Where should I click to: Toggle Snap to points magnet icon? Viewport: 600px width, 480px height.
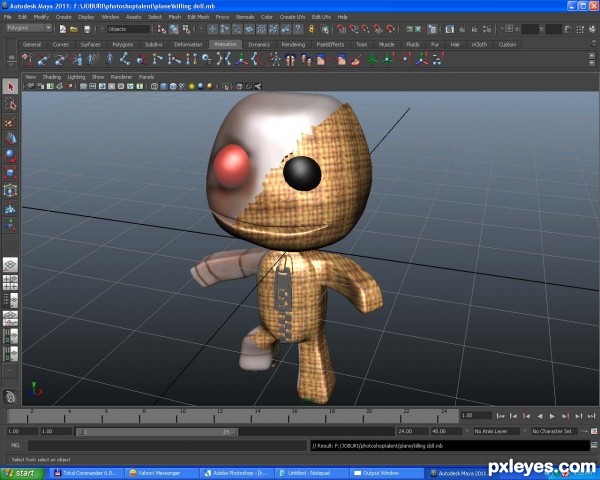pyautogui.click(x=366, y=29)
